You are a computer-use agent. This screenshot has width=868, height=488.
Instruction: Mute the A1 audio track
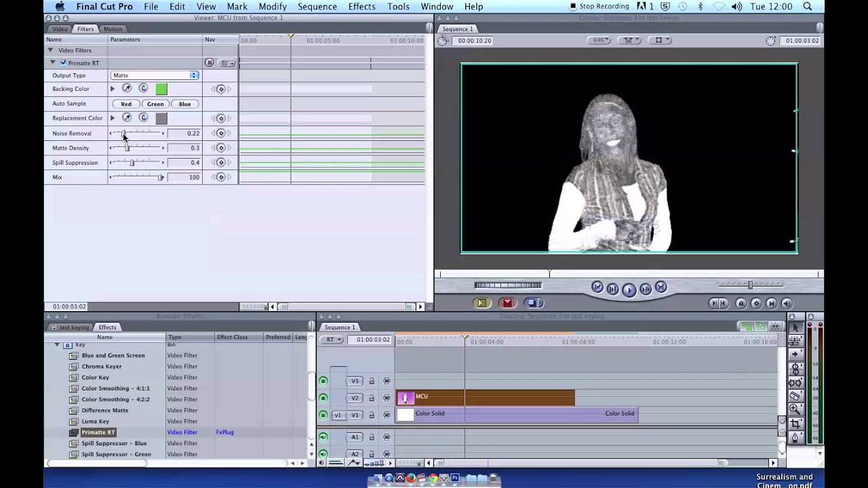323,437
